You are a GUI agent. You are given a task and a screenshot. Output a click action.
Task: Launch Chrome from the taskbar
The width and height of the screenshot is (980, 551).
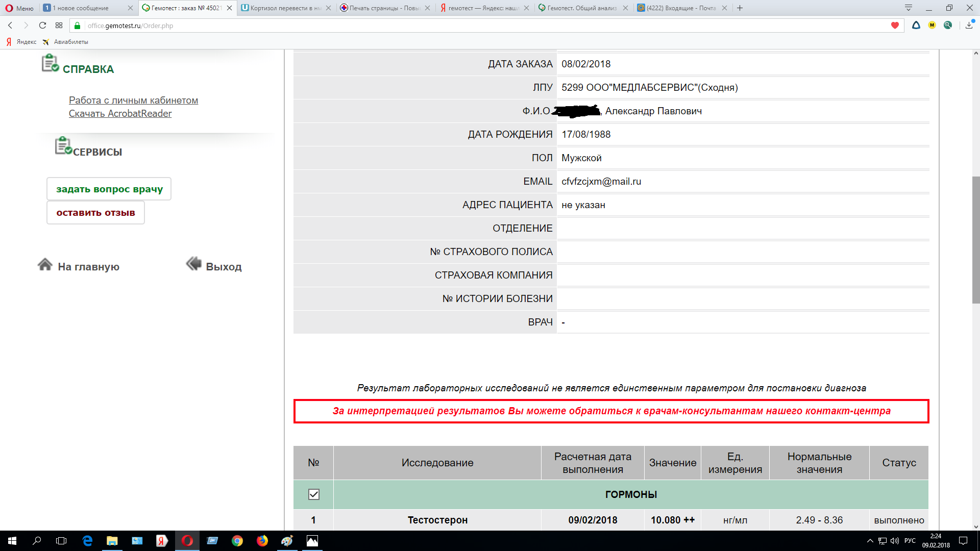237,541
